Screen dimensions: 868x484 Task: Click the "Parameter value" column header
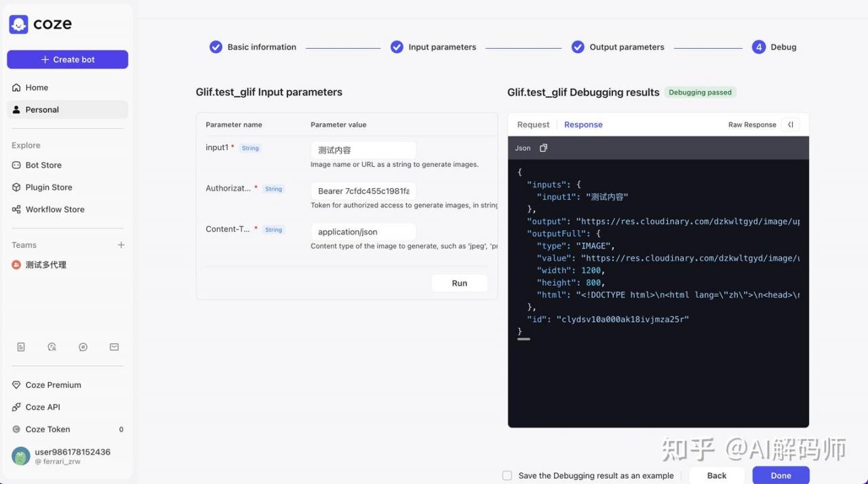(x=338, y=125)
